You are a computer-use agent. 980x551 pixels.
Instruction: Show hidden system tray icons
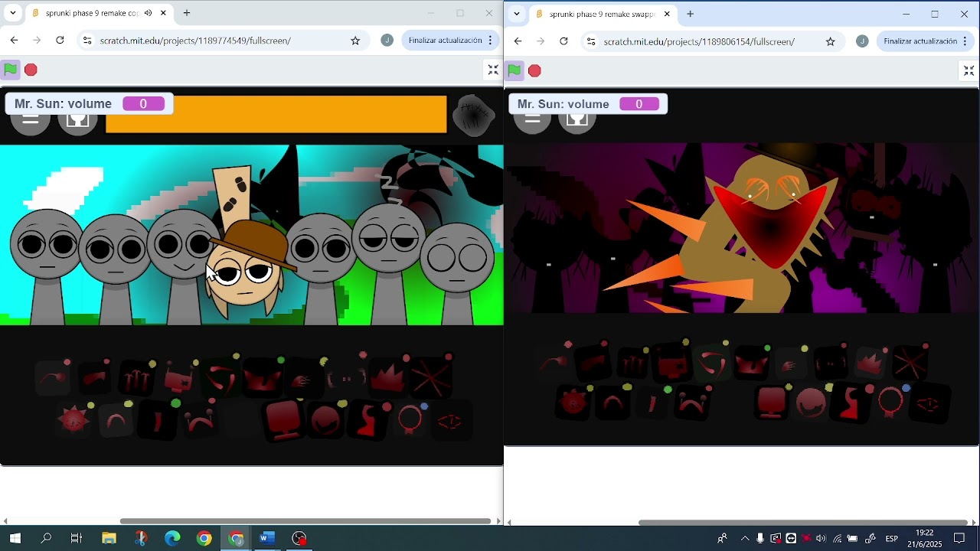pyautogui.click(x=745, y=539)
